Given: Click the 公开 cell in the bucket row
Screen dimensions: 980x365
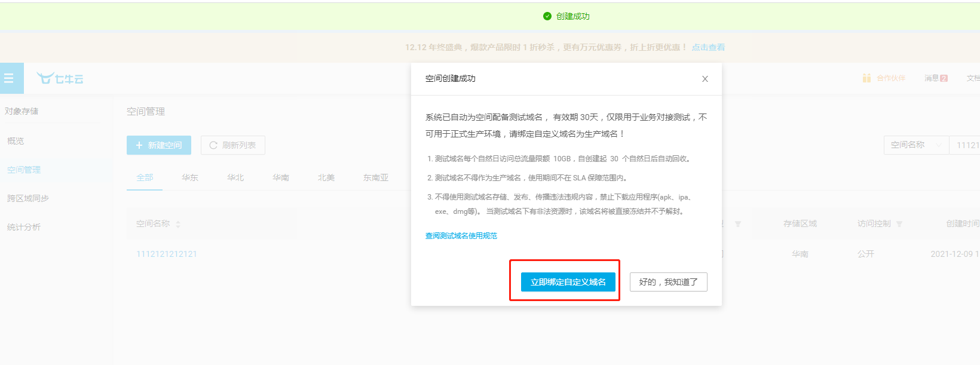Looking at the screenshot, I should tap(866, 254).
